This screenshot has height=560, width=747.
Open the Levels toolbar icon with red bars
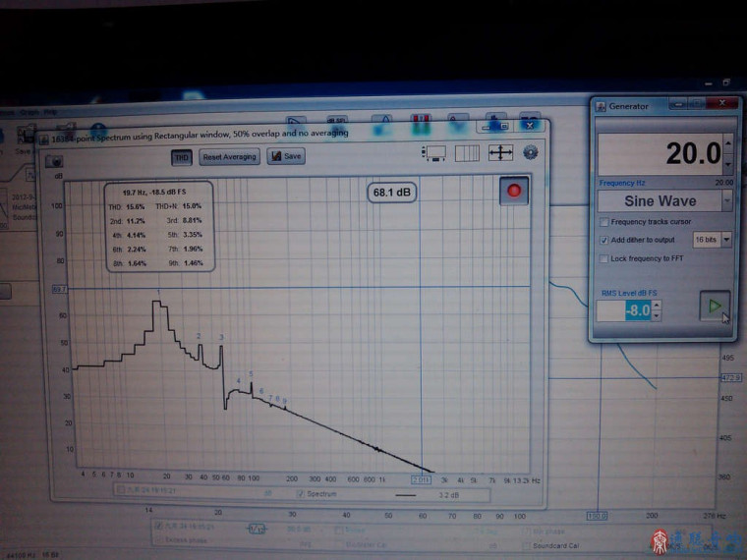click(421, 123)
